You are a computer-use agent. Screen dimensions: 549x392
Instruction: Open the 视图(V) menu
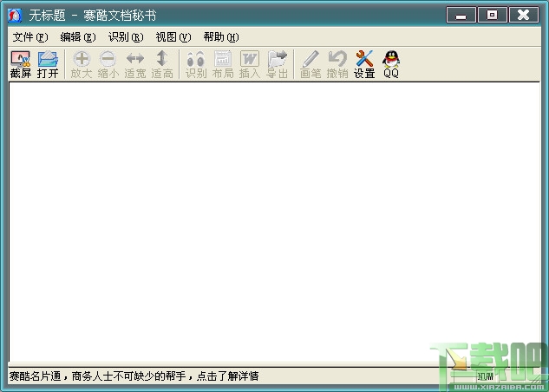click(173, 36)
